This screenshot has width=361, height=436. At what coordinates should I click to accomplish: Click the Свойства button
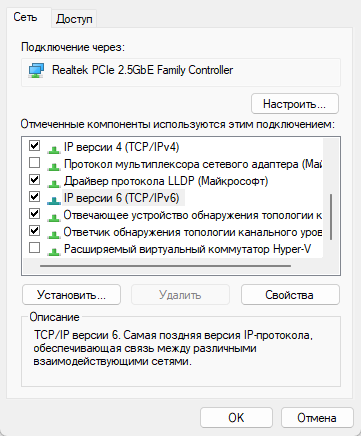[x=290, y=295]
